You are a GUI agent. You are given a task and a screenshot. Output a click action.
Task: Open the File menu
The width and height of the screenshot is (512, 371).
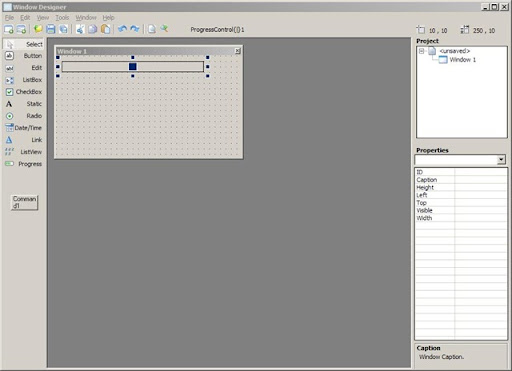[9, 17]
